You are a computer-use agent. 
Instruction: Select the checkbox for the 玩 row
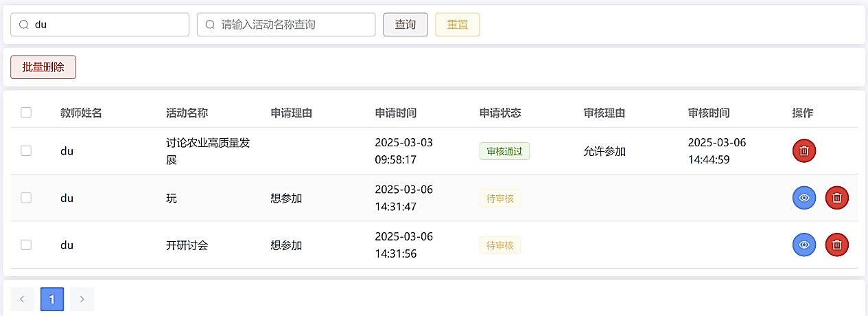(26, 198)
